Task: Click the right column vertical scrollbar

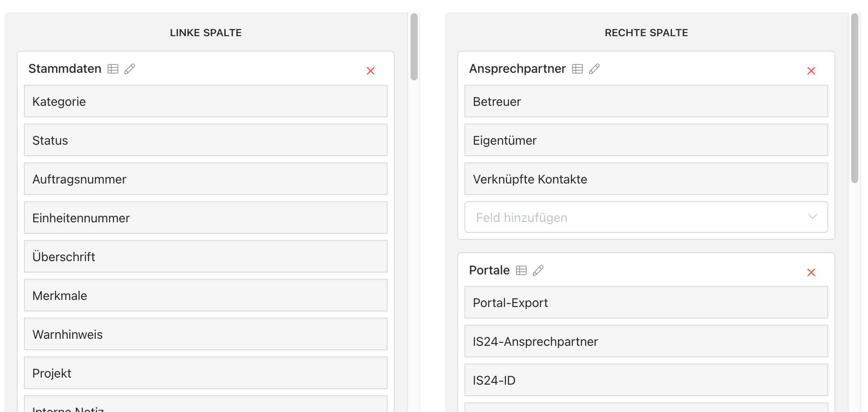Action: 854,98
